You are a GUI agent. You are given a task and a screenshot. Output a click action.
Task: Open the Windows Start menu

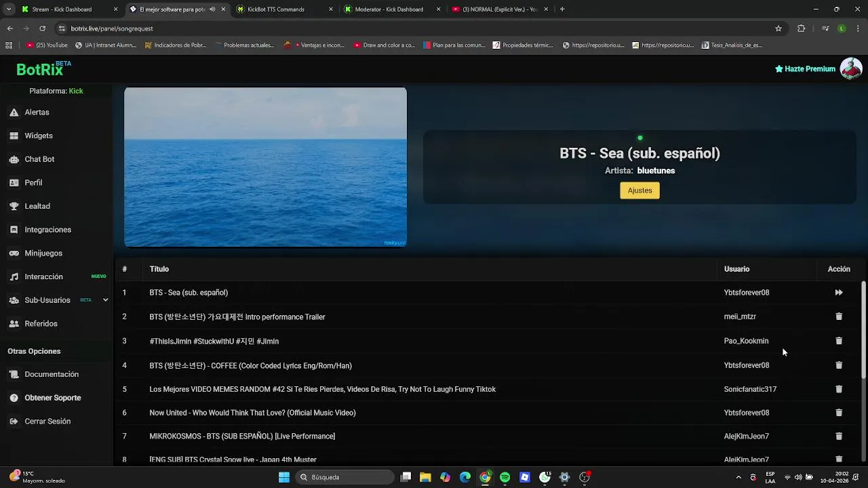tap(284, 477)
